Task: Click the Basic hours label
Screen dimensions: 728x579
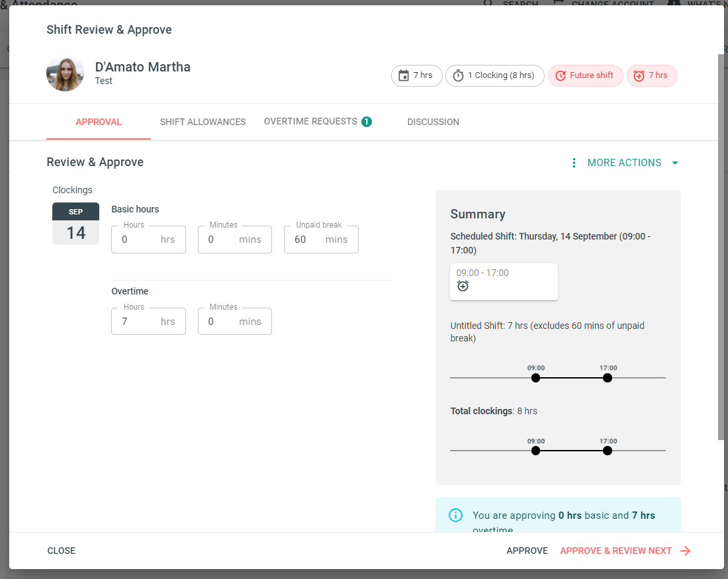Action: point(135,209)
